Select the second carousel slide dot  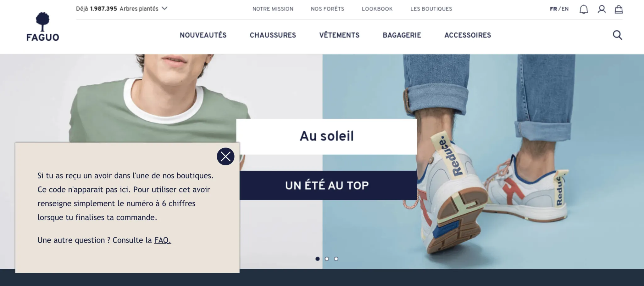pyautogui.click(x=327, y=259)
